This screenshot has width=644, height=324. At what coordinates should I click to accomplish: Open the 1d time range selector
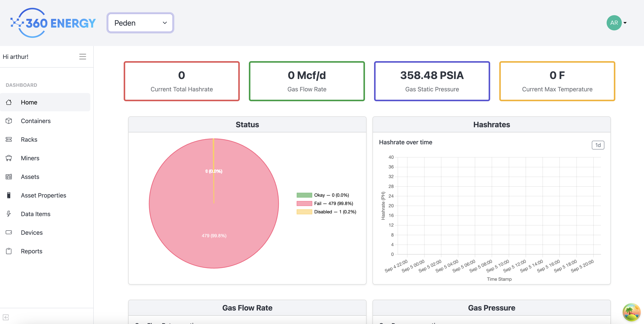[x=598, y=145]
